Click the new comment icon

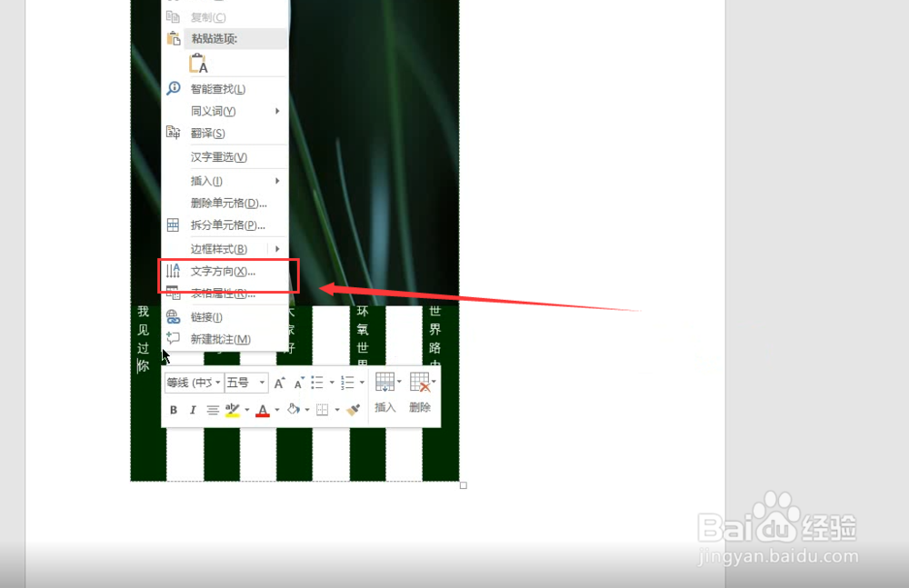173,338
